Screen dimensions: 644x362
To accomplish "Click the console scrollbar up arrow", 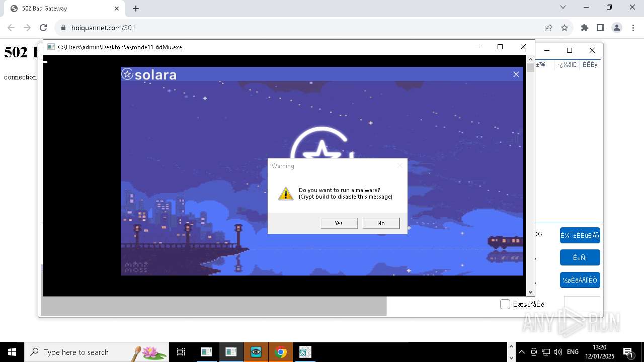I will coord(530,59).
